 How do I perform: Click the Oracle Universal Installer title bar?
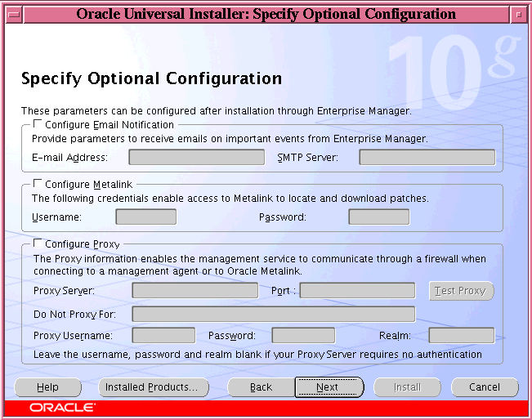coord(266,15)
